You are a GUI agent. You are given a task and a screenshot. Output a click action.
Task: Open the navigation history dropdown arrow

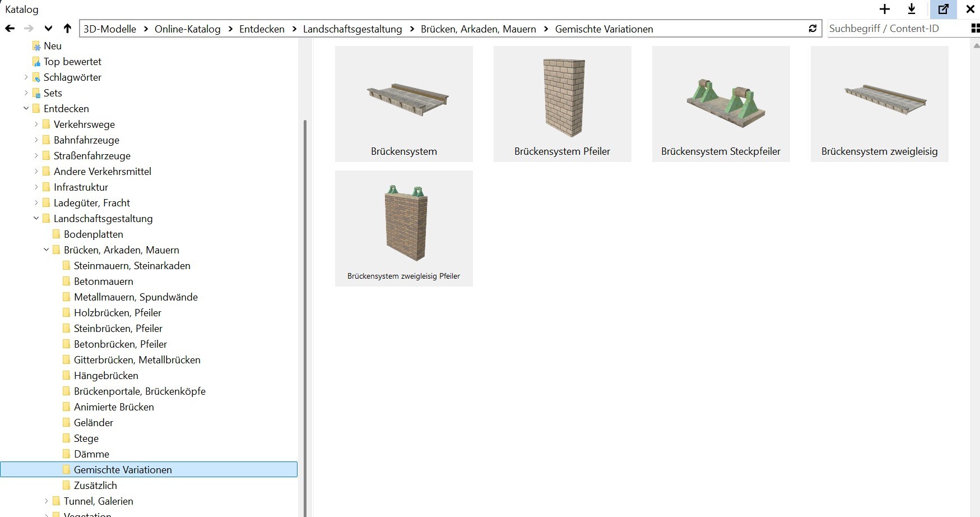click(49, 29)
